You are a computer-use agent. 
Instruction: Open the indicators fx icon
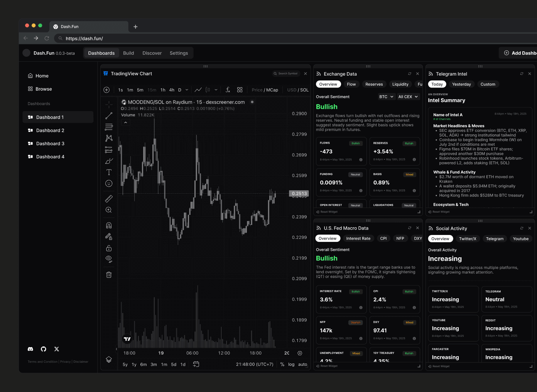(x=228, y=90)
